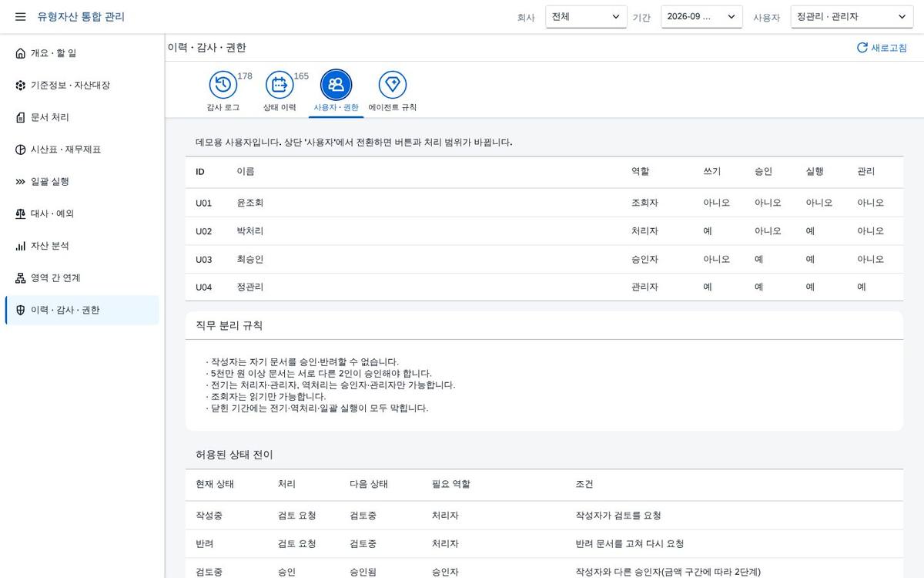Open the 사용자 dropdown showing 정관리 · 관리자

852,17
